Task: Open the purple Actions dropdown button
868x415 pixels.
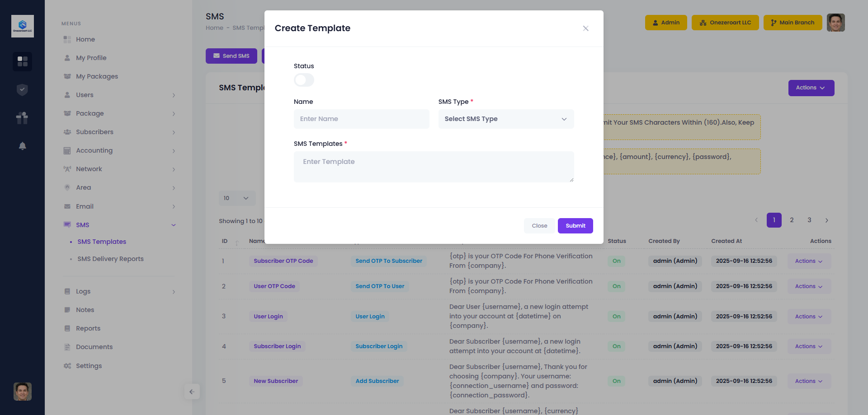Action: pos(811,88)
